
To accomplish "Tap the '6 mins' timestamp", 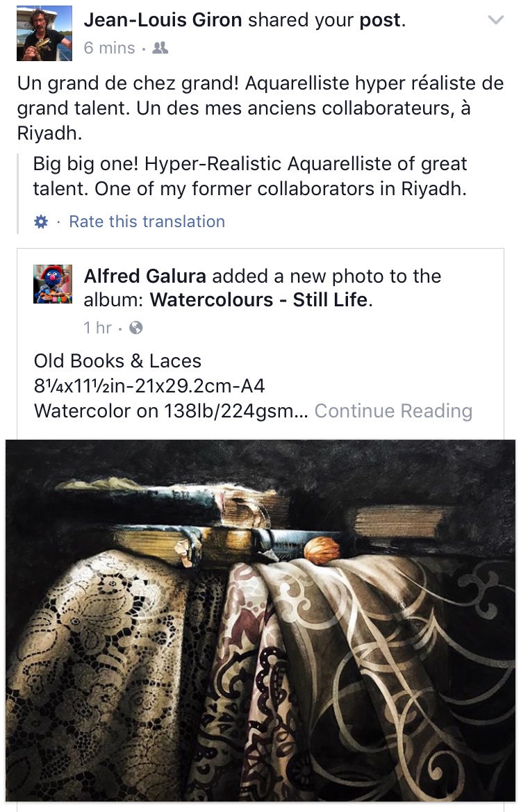I will coord(109,48).
